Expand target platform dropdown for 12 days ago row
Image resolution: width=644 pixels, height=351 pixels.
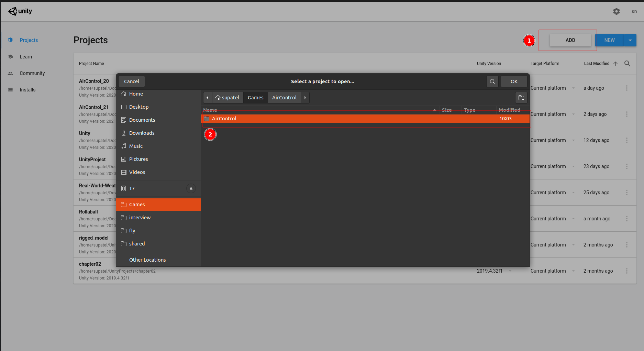pyautogui.click(x=574, y=140)
